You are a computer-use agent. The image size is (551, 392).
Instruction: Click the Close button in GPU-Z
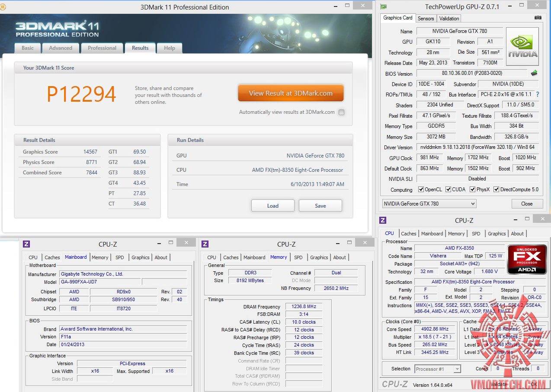pyautogui.click(x=527, y=203)
